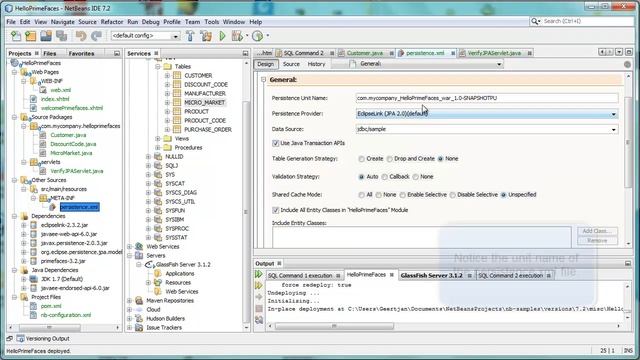Click the Clean and Build icon

tap(206, 36)
